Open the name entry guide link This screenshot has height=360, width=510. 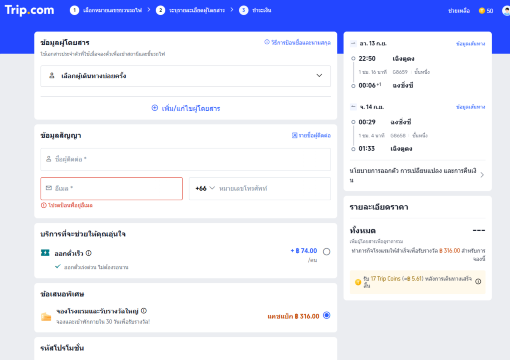click(297, 42)
